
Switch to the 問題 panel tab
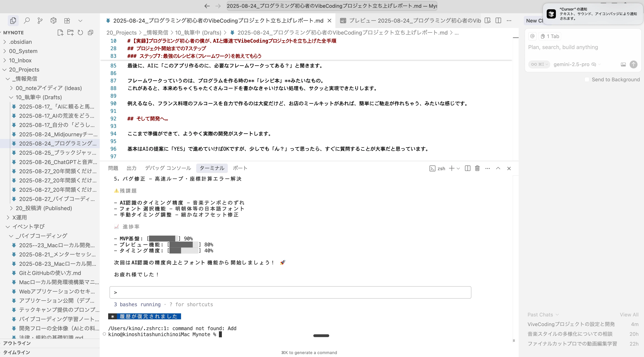113,168
